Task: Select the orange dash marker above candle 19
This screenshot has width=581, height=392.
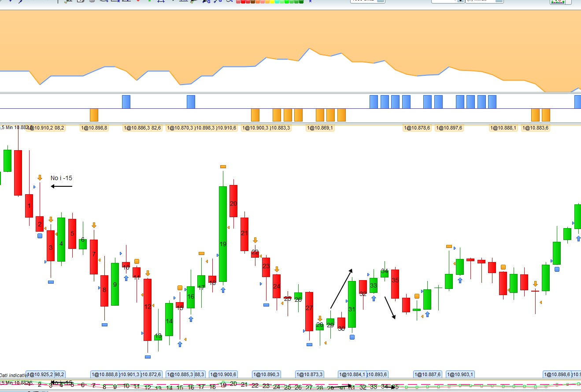Action: coord(223,166)
